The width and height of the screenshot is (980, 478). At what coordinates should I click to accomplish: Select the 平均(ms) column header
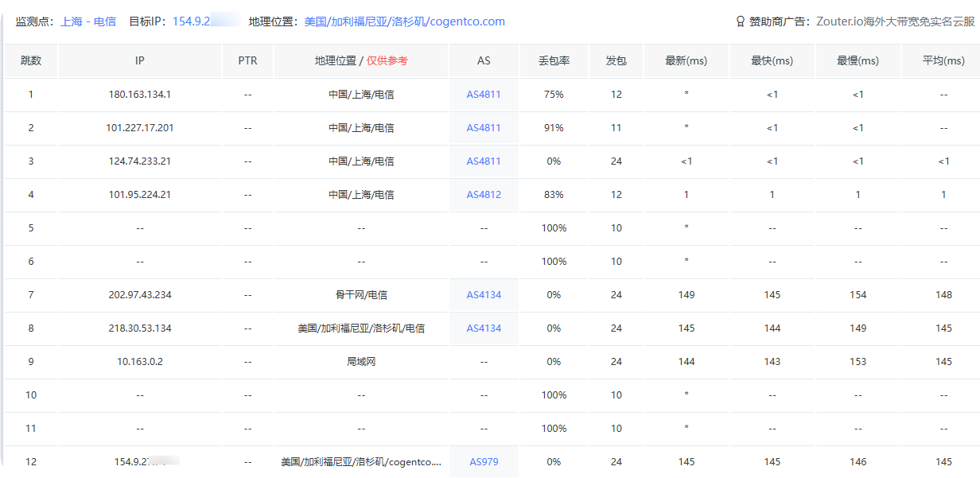coord(943,60)
